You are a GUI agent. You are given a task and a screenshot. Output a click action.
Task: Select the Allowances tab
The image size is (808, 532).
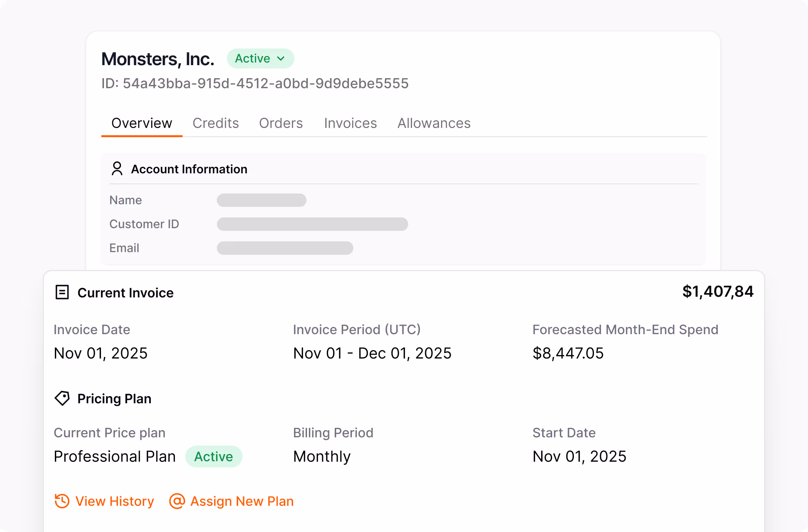click(433, 123)
